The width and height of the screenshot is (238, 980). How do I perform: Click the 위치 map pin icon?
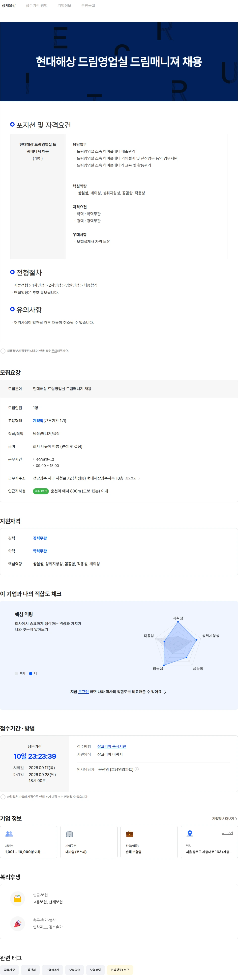(x=190, y=834)
